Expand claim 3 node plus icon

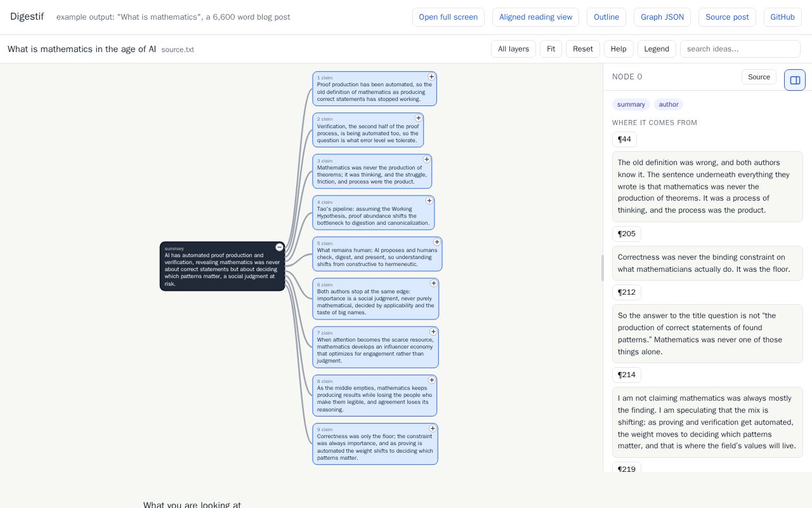pos(426,159)
